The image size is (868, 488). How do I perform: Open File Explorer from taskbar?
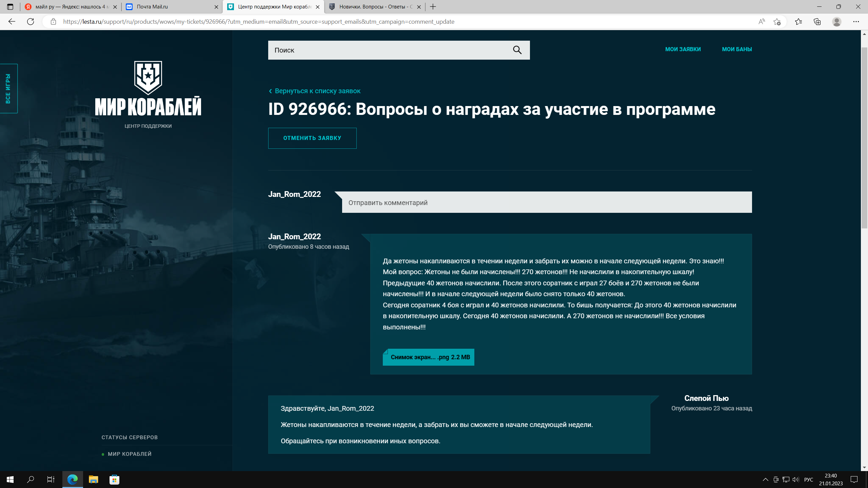(x=93, y=479)
